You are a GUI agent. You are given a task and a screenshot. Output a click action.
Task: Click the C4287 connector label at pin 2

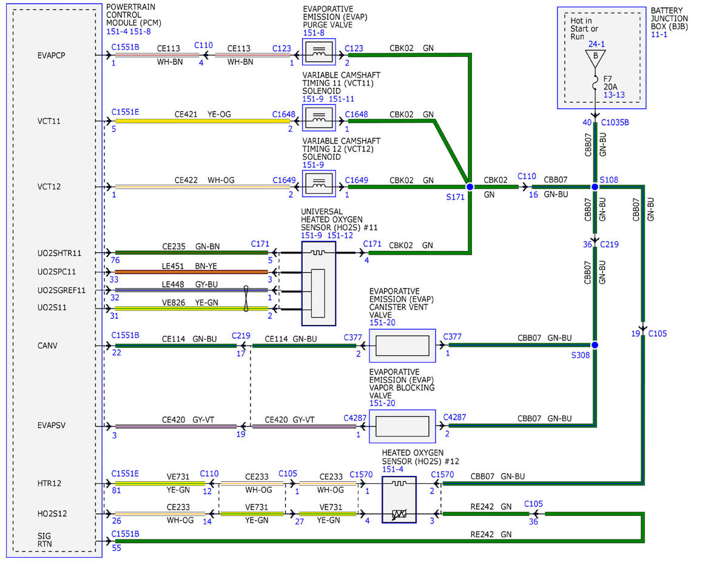tap(454, 417)
